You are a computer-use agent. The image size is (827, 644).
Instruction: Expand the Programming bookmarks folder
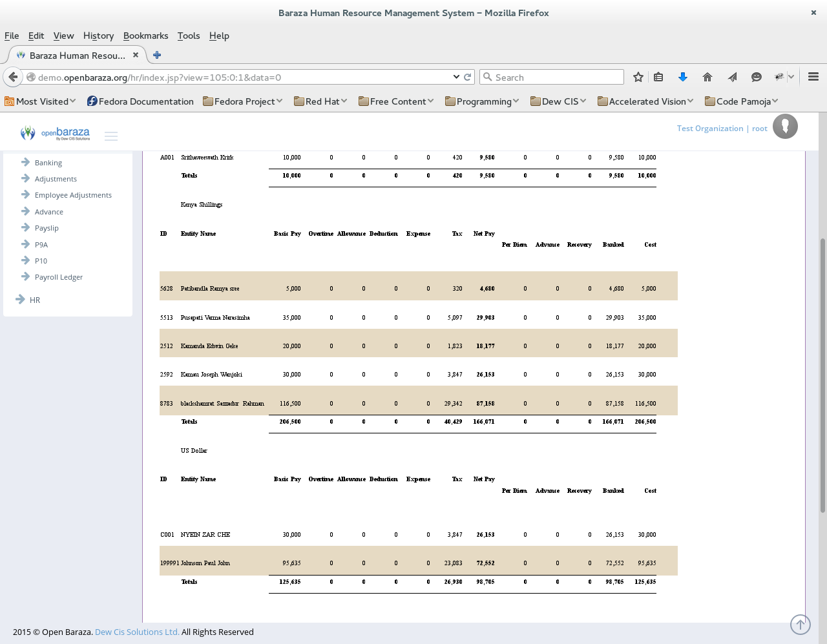point(482,101)
